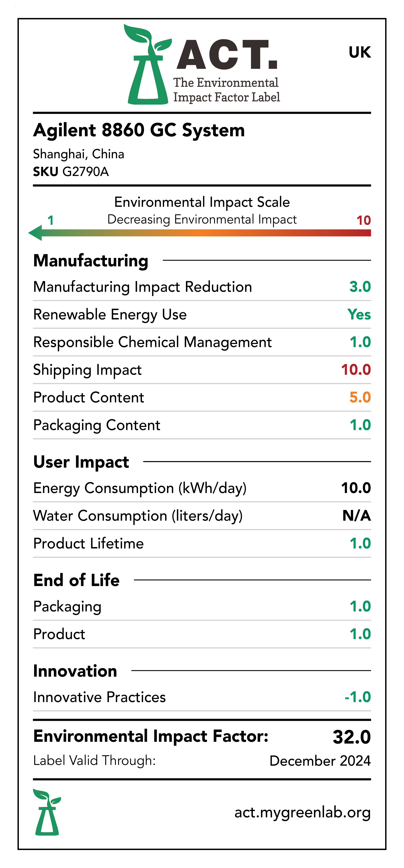Click the SKU G2790A text
The image size is (404, 868).
pyautogui.click(x=71, y=172)
